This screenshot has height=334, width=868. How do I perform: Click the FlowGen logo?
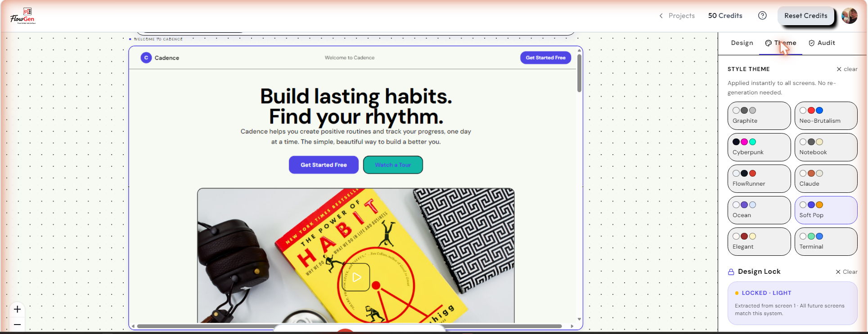23,16
